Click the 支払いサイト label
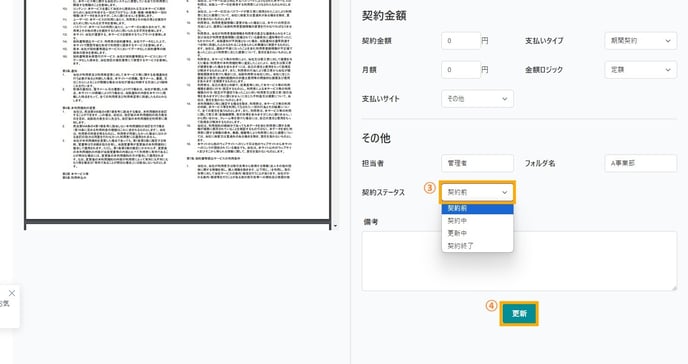The image size is (688, 364). [x=380, y=99]
